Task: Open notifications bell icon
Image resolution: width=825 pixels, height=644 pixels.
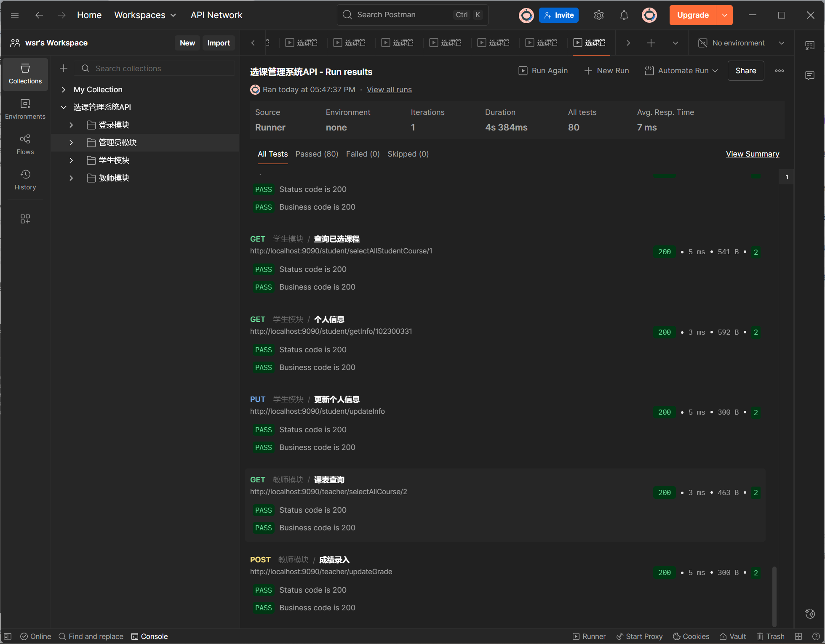Action: 624,16
